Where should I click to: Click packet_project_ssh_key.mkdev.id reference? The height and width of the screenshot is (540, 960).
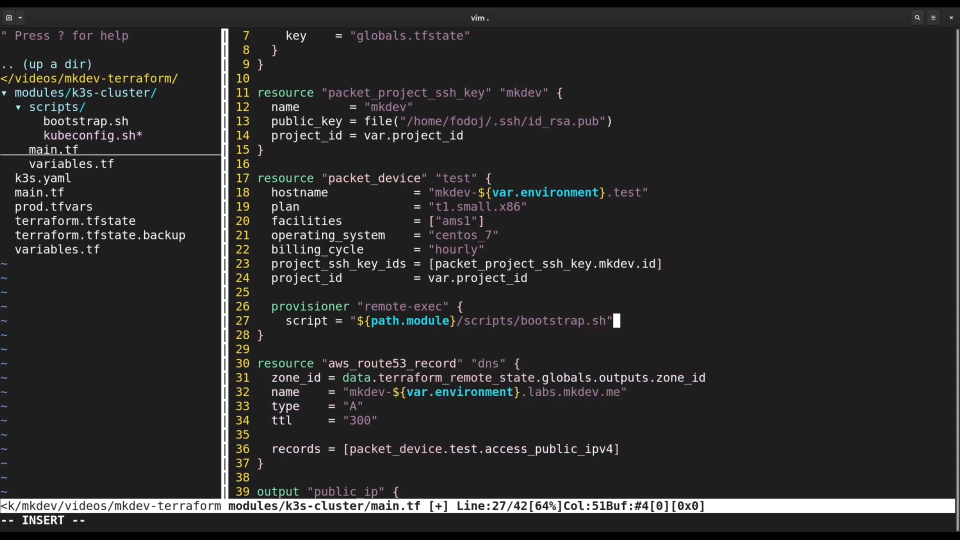point(545,264)
